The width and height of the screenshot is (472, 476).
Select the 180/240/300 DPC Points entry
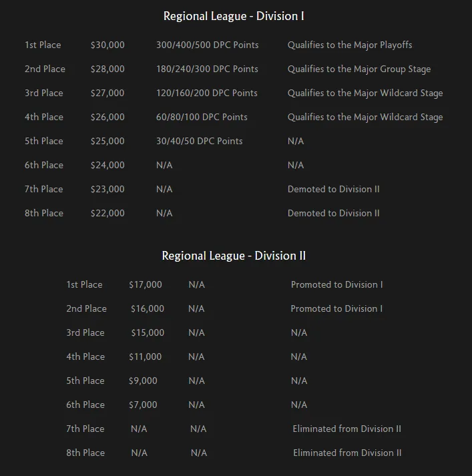(x=207, y=69)
